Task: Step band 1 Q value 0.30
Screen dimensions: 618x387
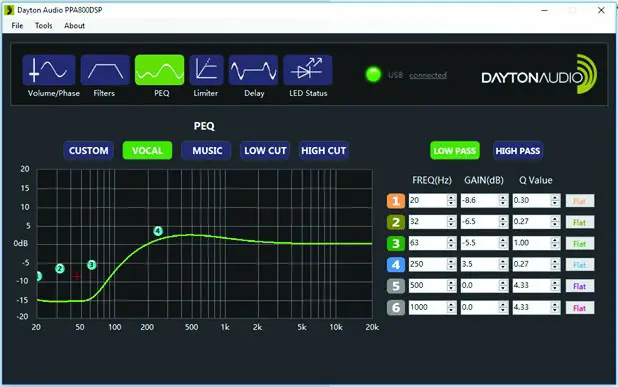Action: click(555, 201)
